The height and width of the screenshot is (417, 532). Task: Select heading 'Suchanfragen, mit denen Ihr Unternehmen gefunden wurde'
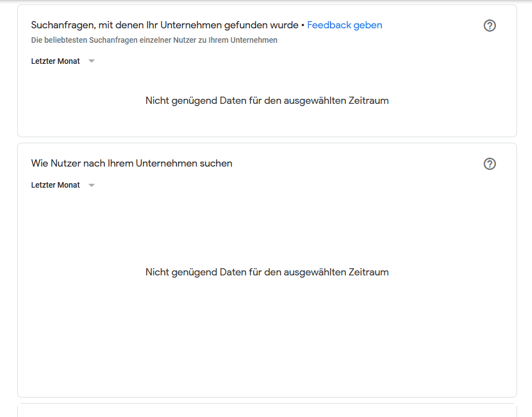click(x=164, y=25)
